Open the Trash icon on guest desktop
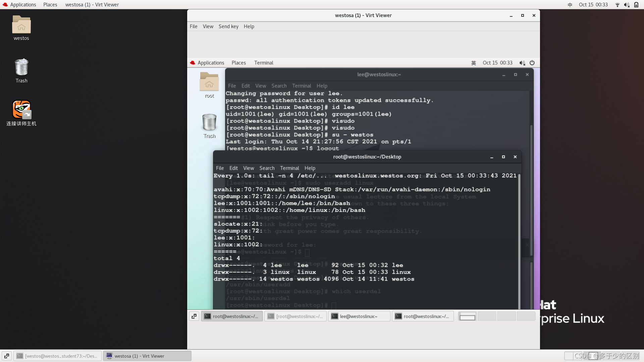Image resolution: width=644 pixels, height=362 pixels. pyautogui.click(x=209, y=122)
